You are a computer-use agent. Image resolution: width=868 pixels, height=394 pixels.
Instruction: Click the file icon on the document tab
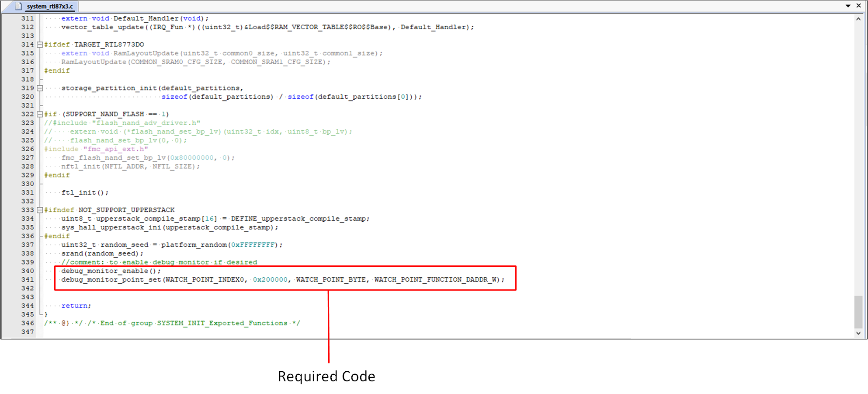click(x=18, y=6)
